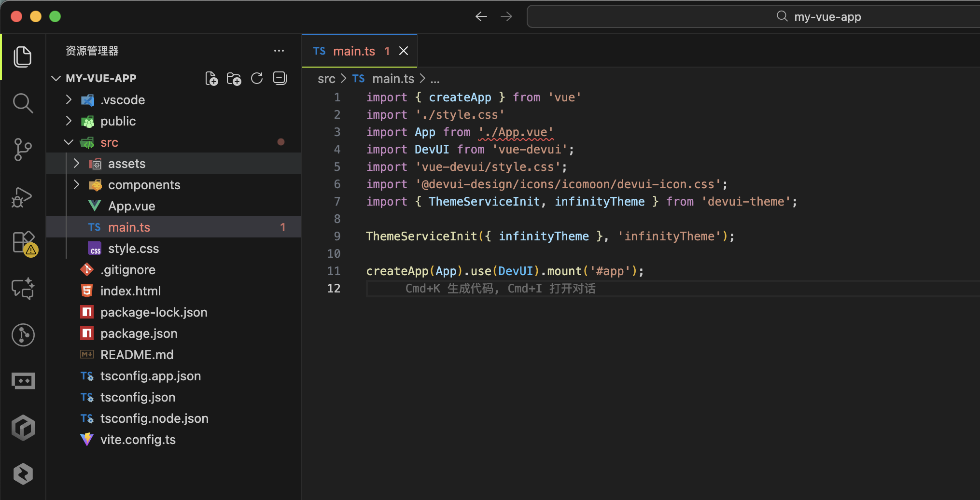Click createApp call on line 11
Viewport: 980px width, 500px height.
point(397,271)
